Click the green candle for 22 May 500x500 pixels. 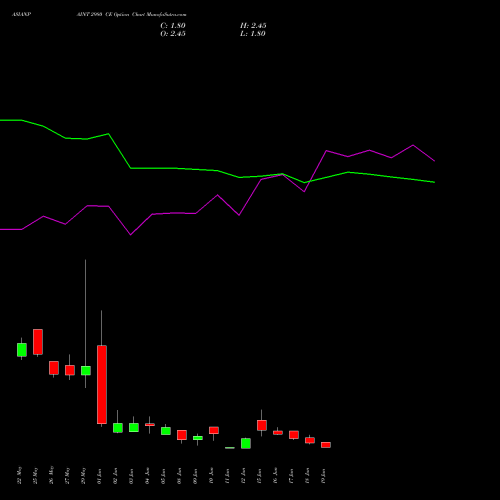22,350
